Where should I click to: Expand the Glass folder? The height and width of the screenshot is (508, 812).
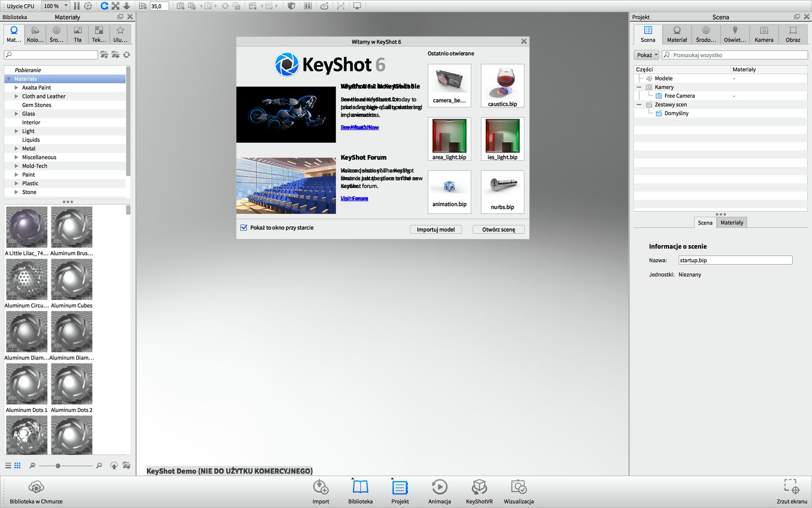[x=17, y=113]
